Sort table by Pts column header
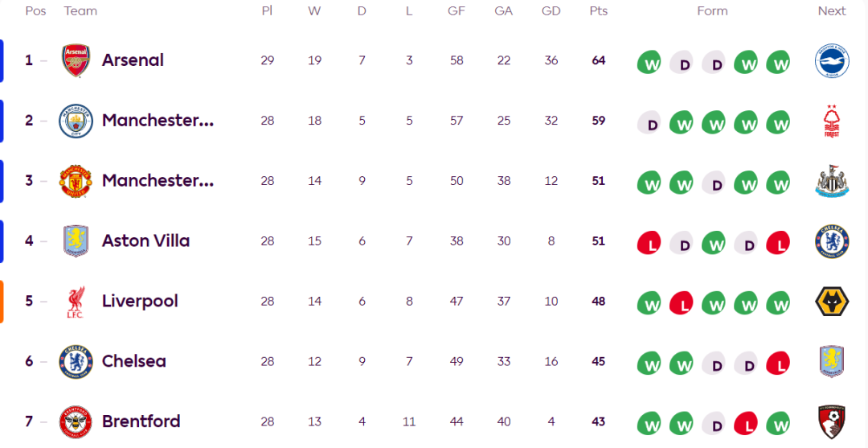The height and width of the screenshot is (448, 868). 598,11
